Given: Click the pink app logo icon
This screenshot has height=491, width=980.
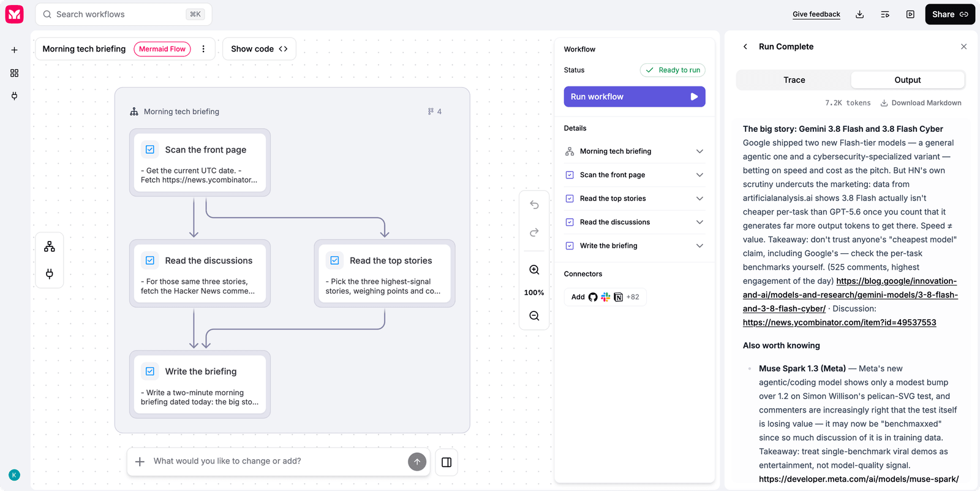Looking at the screenshot, I should pos(14,14).
